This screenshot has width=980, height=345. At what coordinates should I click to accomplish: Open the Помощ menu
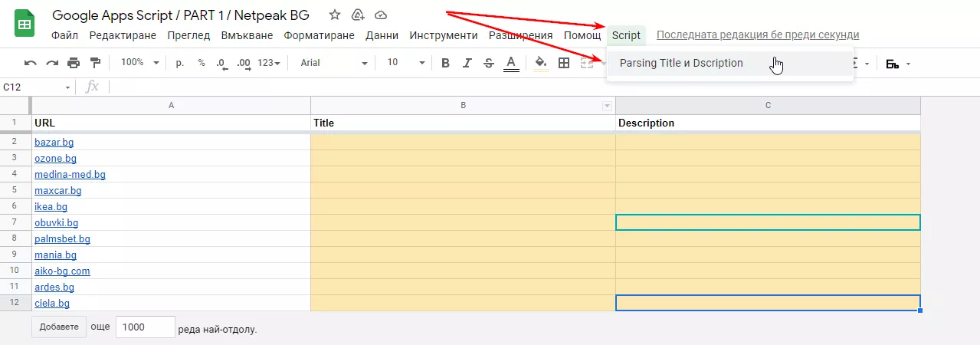pyautogui.click(x=582, y=35)
